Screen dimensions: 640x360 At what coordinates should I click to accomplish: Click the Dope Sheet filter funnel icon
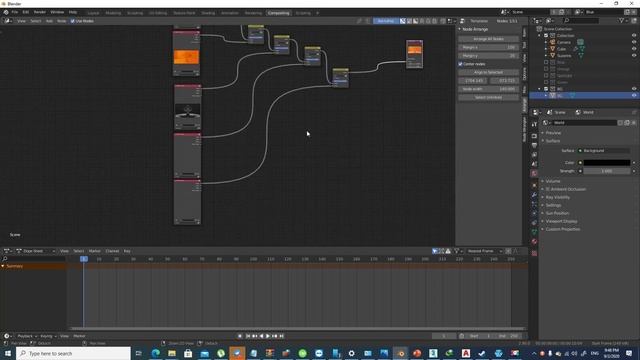tap(456, 251)
